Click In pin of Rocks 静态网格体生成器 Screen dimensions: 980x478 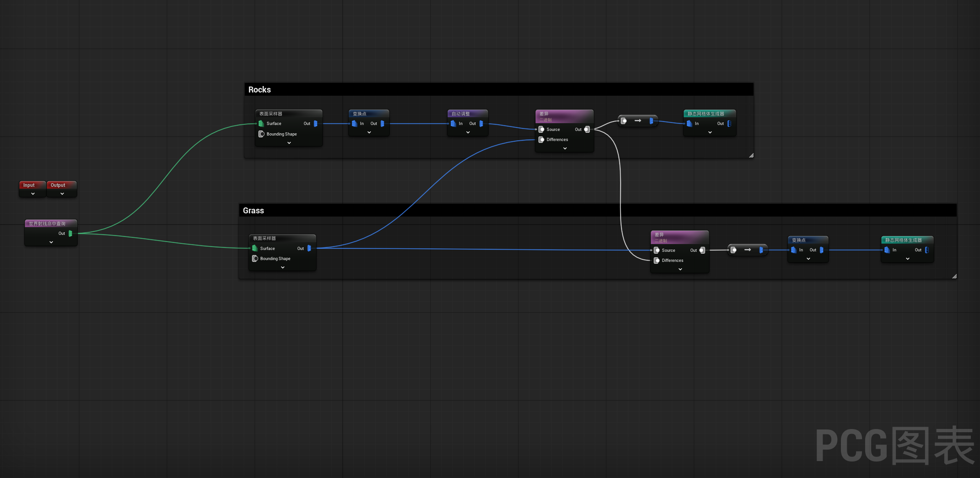[689, 124]
